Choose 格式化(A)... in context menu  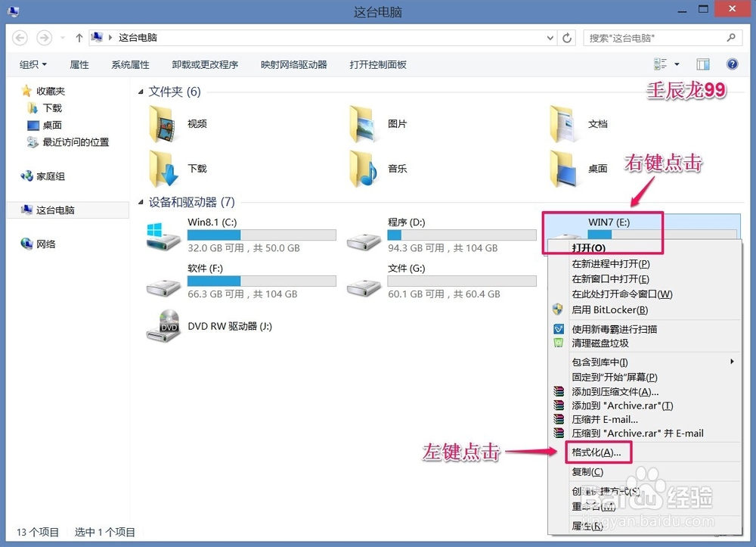pyautogui.click(x=596, y=452)
